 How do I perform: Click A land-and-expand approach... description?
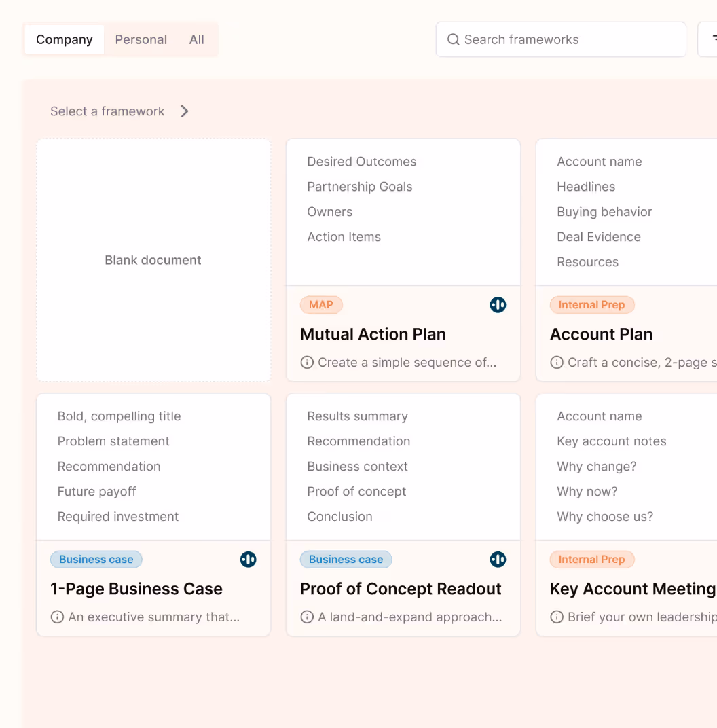click(410, 617)
